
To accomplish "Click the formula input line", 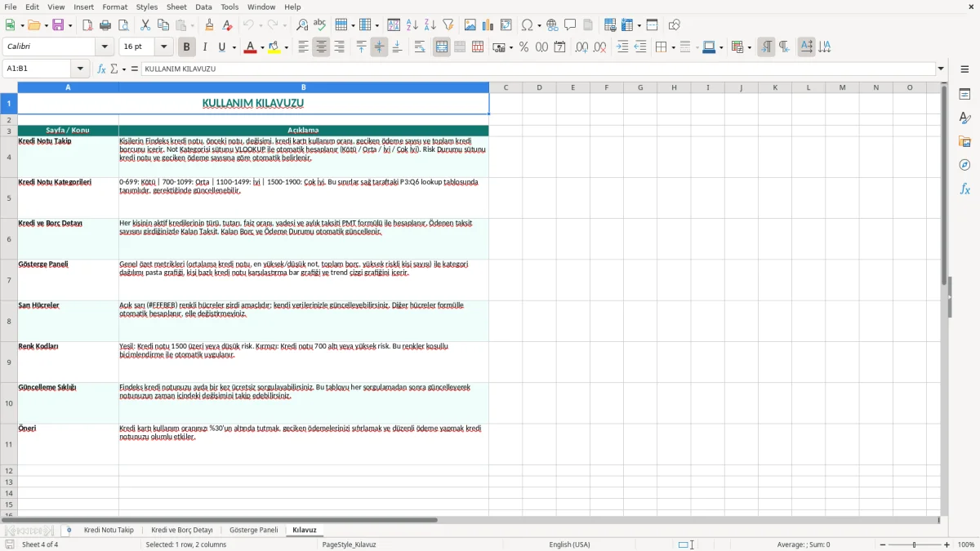I will tap(539, 69).
